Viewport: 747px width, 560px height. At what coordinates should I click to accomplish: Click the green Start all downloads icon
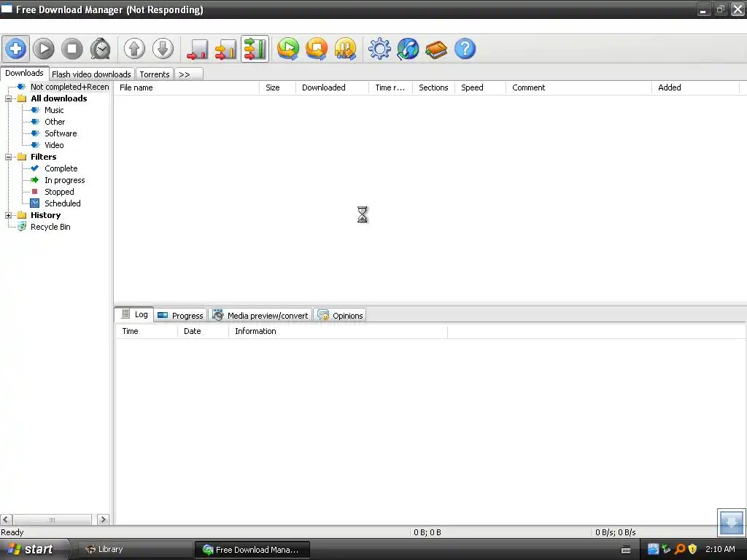click(x=288, y=49)
